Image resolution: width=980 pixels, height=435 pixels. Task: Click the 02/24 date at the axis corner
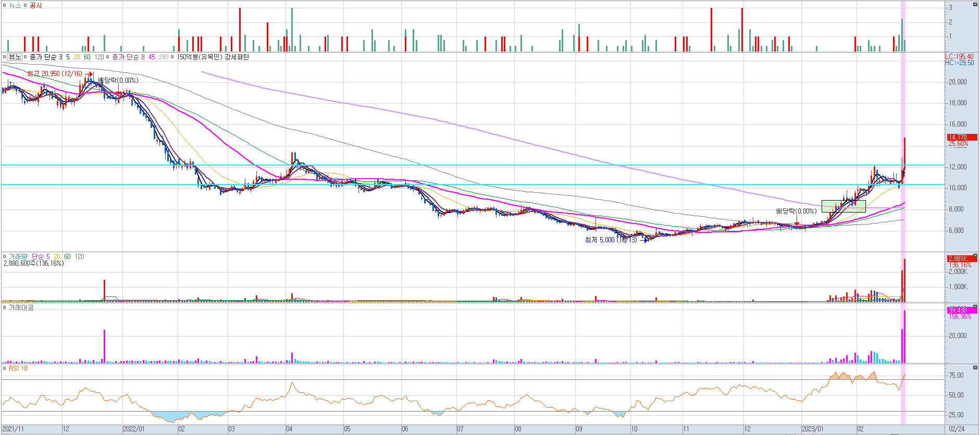click(957, 429)
